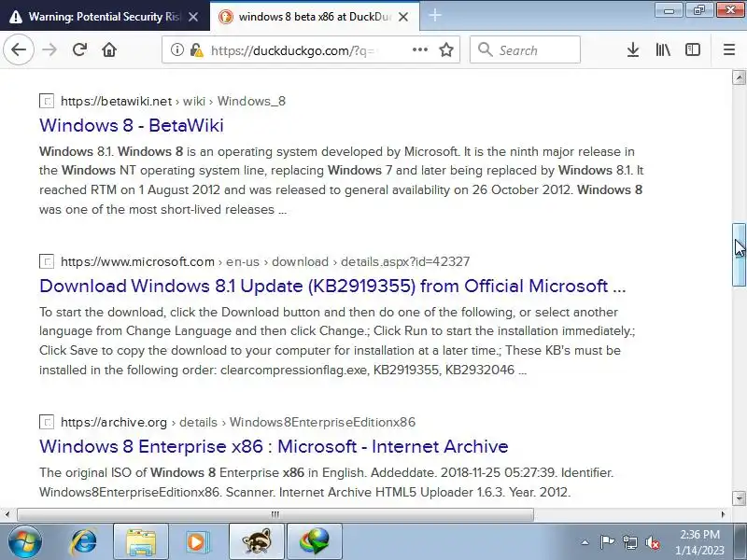Open a new tab with plus button
Screen dimensions: 747x560
[x=434, y=16]
